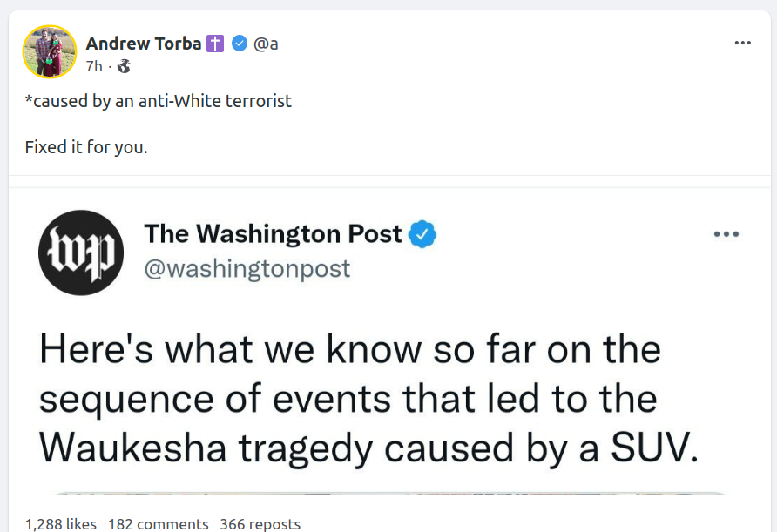Open the @a handle link
This screenshot has width=777, height=532.
click(x=266, y=44)
